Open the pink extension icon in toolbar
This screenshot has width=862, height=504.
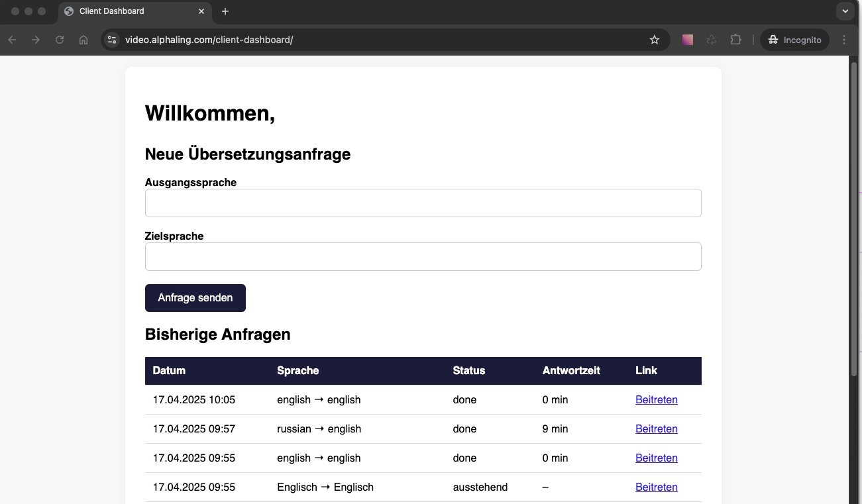(x=688, y=40)
